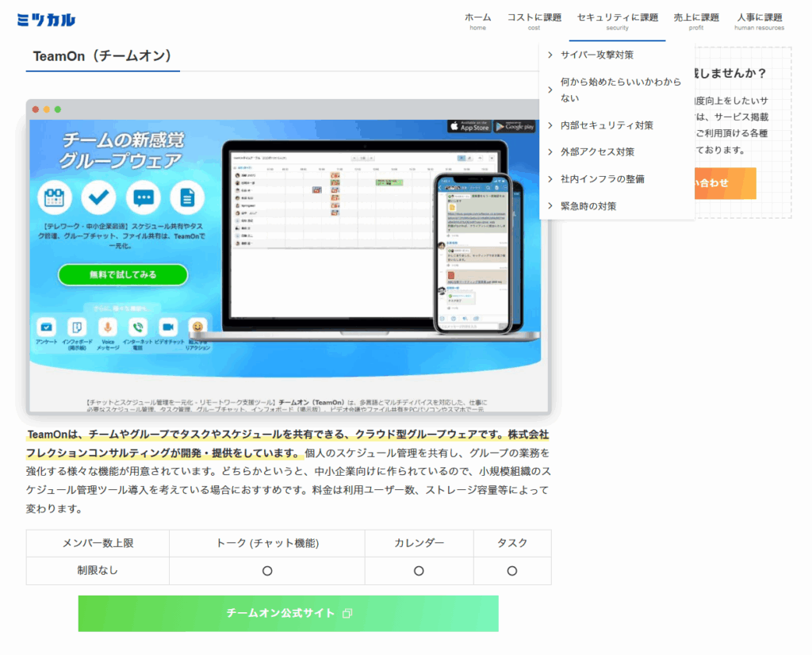The height and width of the screenshot is (655, 812).
Task: Click the アンケート survey icon
Action: tap(46, 327)
